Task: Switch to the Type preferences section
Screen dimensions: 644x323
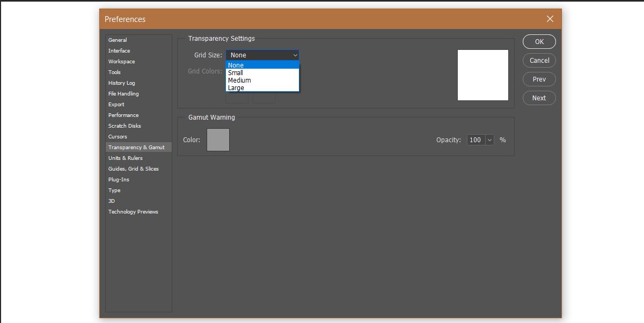Action: (114, 190)
